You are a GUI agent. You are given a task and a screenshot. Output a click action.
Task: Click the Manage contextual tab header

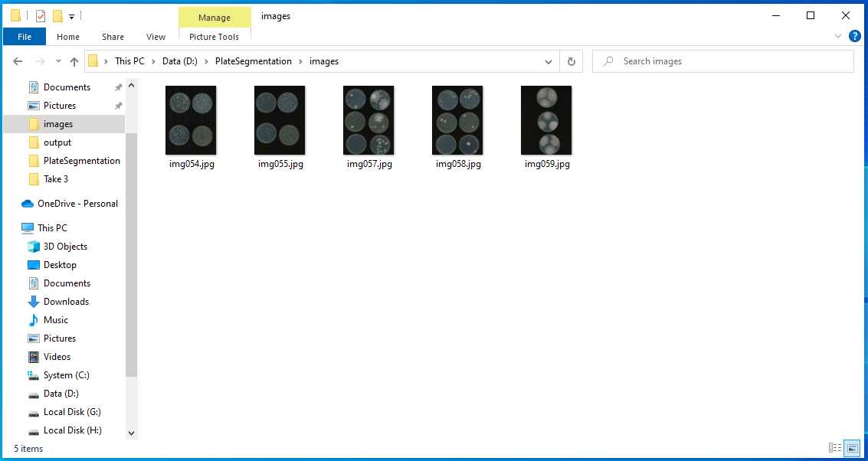coord(215,18)
